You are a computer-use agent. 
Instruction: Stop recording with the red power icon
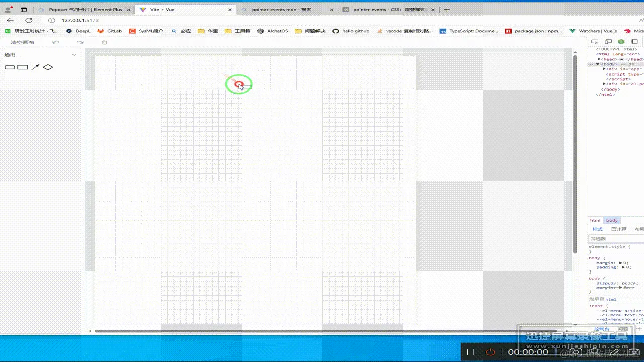(490, 352)
